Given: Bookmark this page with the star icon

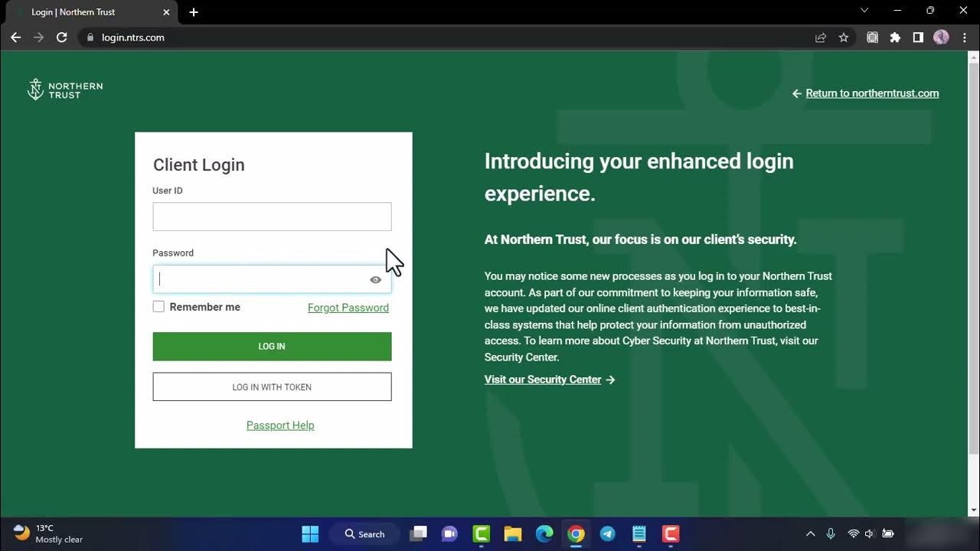Looking at the screenshot, I should point(844,37).
